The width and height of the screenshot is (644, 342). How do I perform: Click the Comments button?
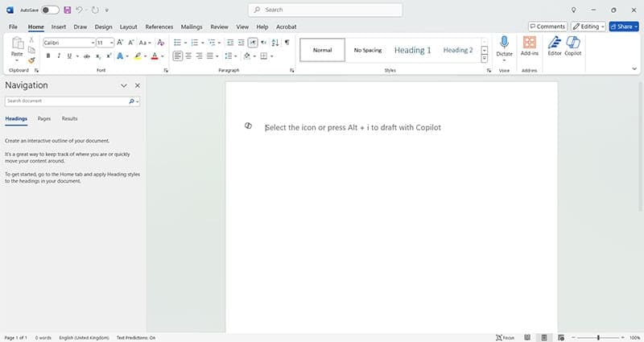click(547, 27)
